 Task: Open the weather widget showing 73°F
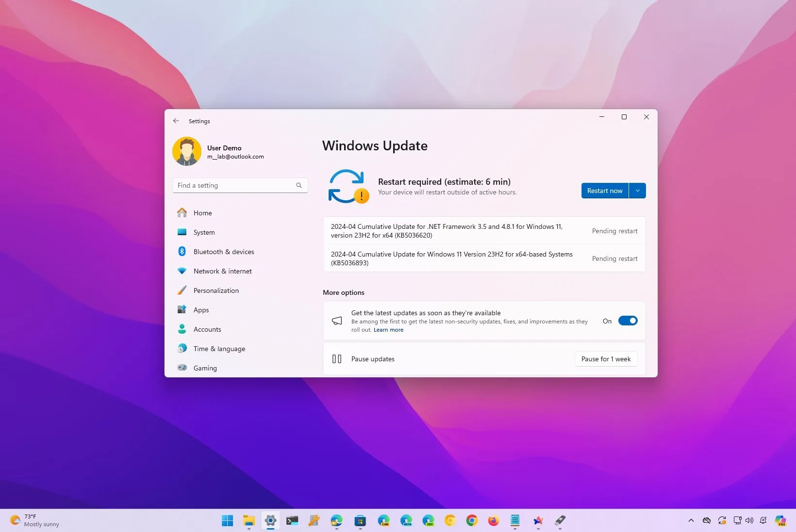point(35,520)
